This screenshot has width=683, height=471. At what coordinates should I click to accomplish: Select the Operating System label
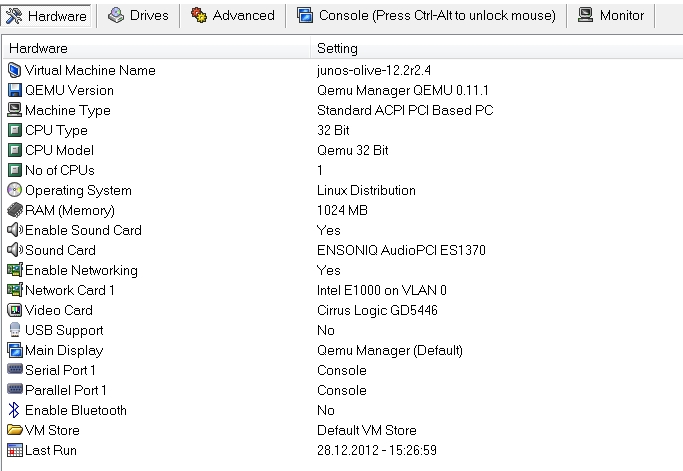pyautogui.click(x=78, y=191)
